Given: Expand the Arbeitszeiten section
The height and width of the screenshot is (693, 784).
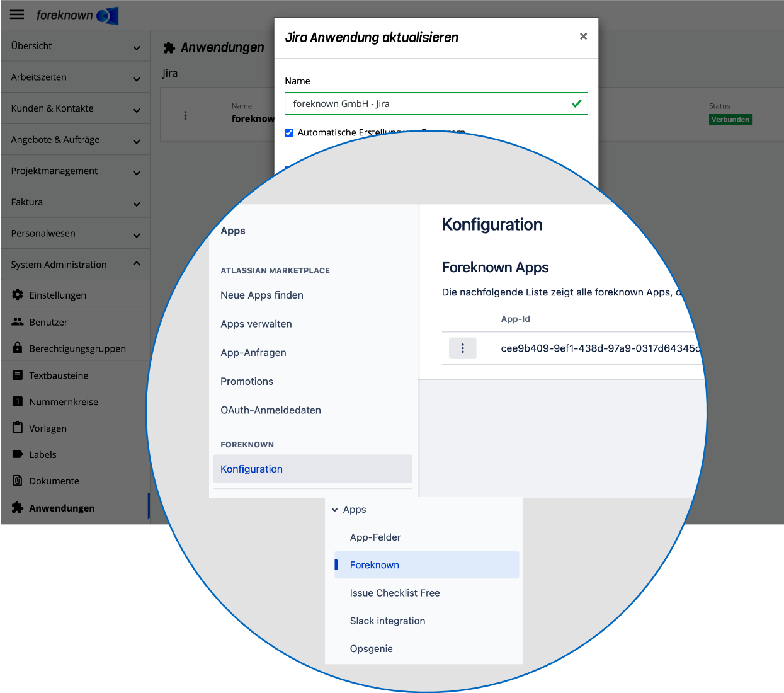Looking at the screenshot, I should [76, 77].
